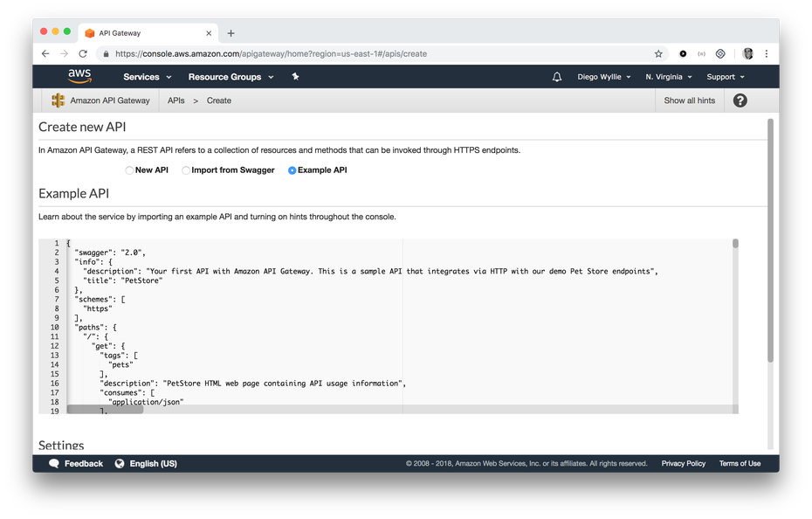Click the Show all hints button
The image size is (812, 519).
[x=689, y=100]
